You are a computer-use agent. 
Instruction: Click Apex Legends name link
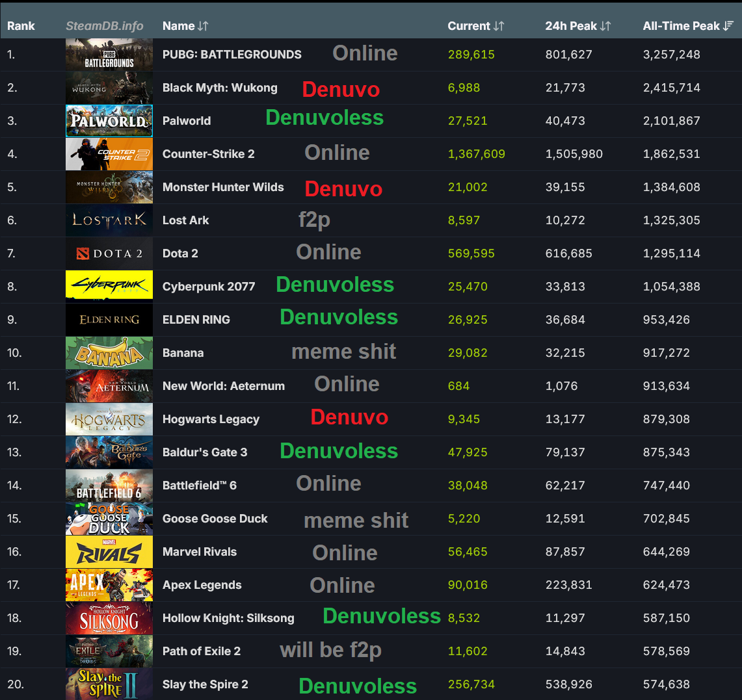click(x=202, y=584)
